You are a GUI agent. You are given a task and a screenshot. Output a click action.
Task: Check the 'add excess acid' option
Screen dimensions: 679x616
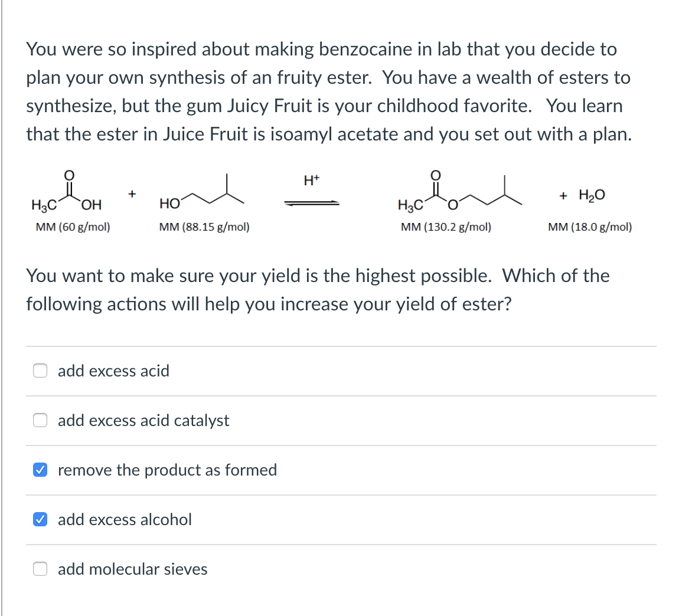[x=40, y=371]
